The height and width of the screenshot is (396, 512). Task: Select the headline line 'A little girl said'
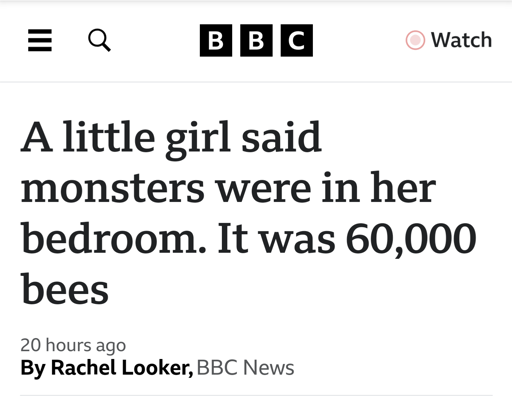(x=171, y=139)
